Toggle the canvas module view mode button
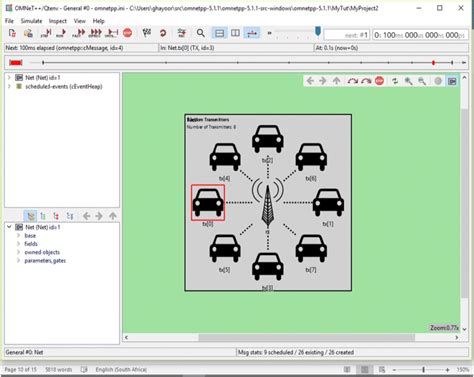 (452, 81)
